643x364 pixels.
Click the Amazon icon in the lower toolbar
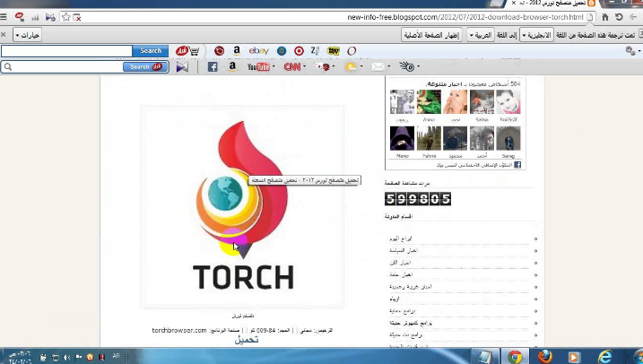pos(232,67)
